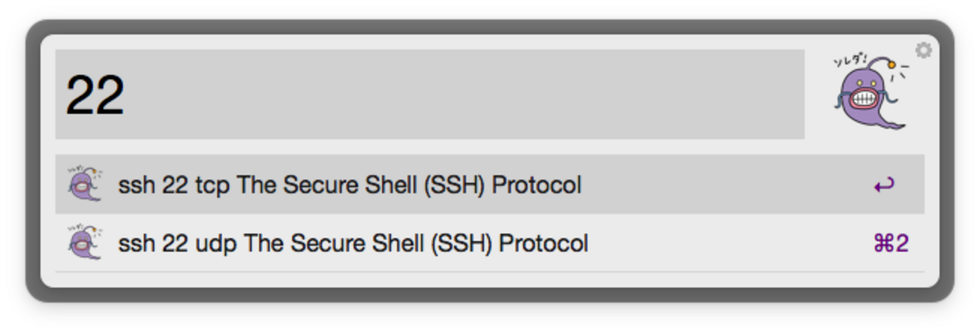The width and height of the screenshot is (980, 334).
Task: Click the ghost's glowing lantern orb
Action: tap(892, 66)
